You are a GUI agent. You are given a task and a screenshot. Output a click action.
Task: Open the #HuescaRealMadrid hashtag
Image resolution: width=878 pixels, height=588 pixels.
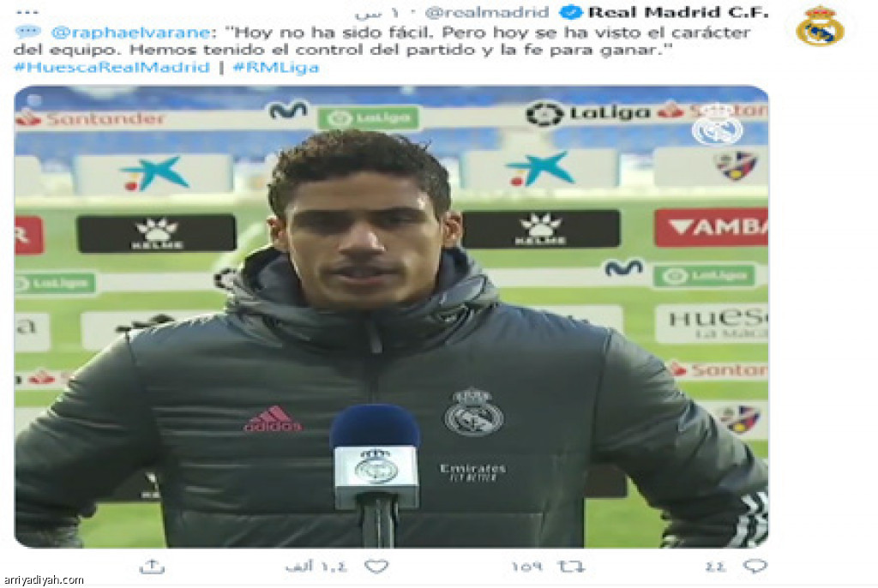112,68
